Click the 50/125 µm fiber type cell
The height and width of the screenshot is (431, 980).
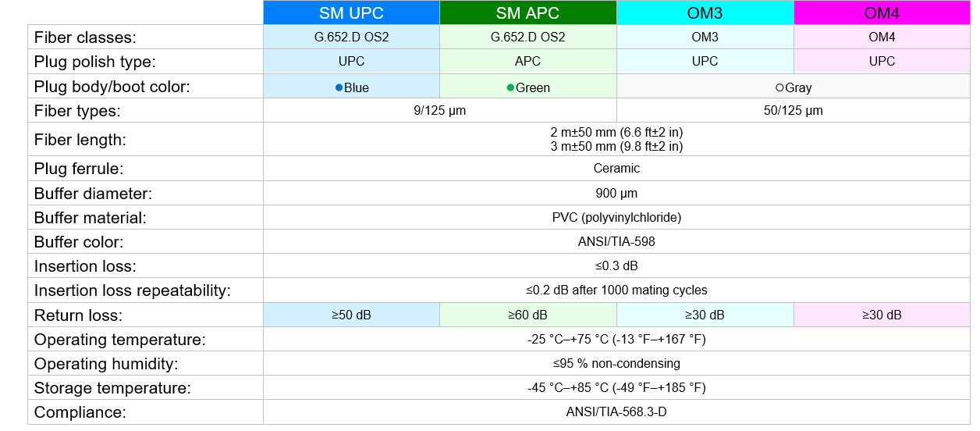pos(794,111)
